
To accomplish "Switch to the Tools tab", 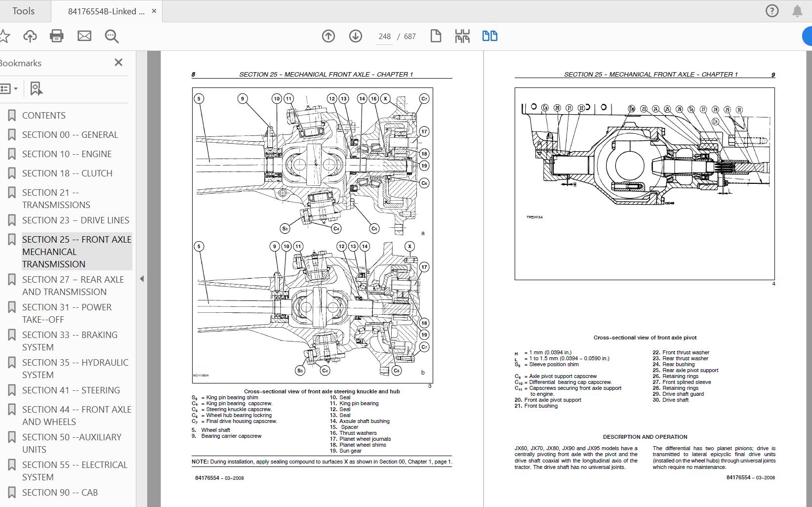I will click(x=23, y=10).
